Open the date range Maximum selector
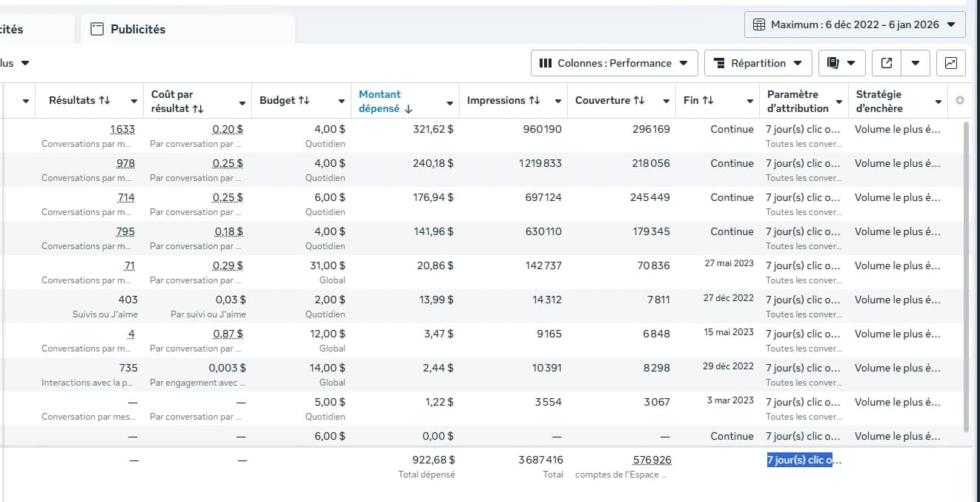Screen dimensions: 980x502 pyautogui.click(x=855, y=24)
